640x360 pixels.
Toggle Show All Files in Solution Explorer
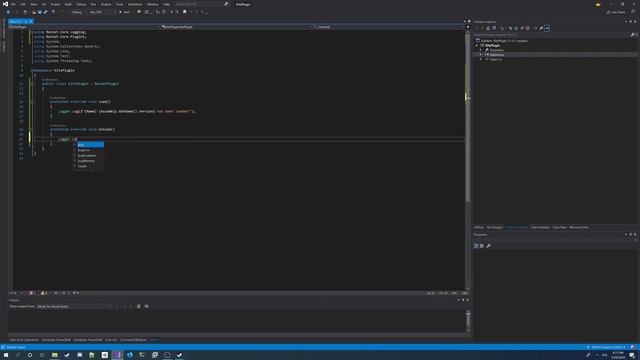528,28
